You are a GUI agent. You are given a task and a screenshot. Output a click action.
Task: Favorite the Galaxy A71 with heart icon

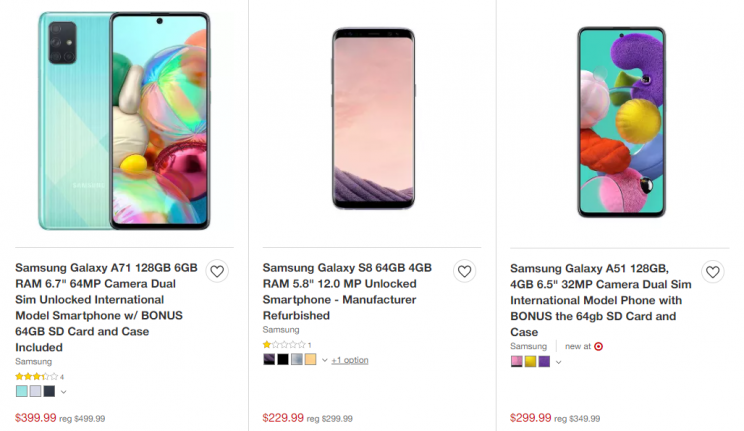tap(217, 271)
